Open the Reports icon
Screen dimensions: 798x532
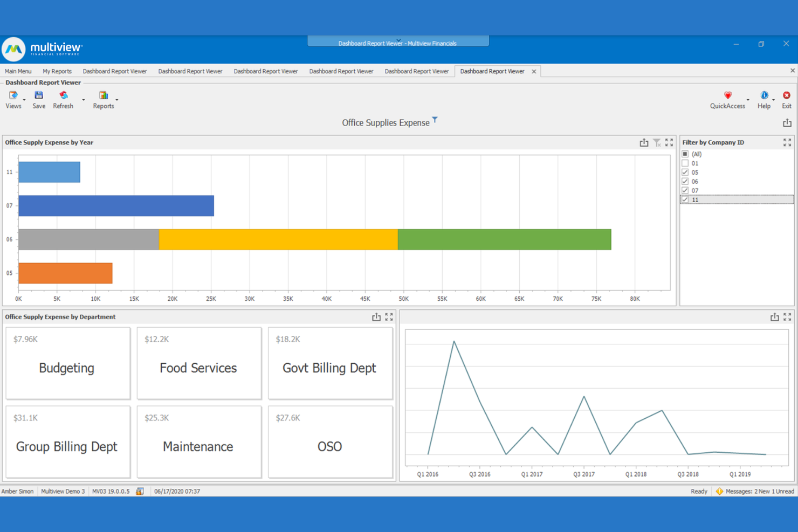pos(103,95)
